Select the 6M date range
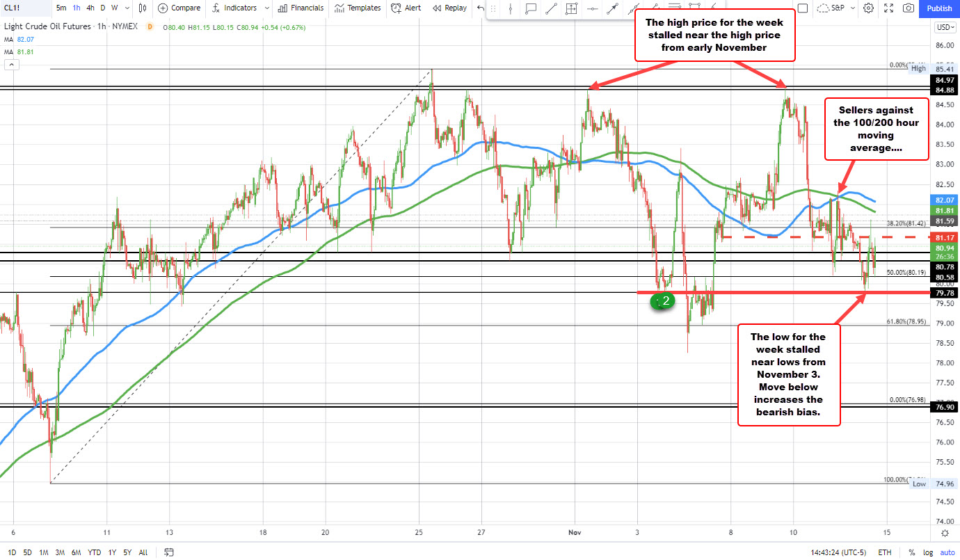The image size is (960, 560). click(78, 552)
